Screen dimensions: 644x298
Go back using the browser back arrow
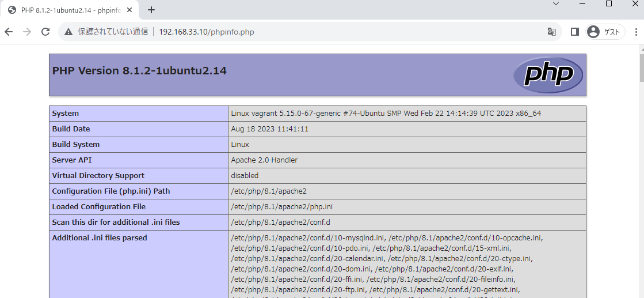point(9,32)
